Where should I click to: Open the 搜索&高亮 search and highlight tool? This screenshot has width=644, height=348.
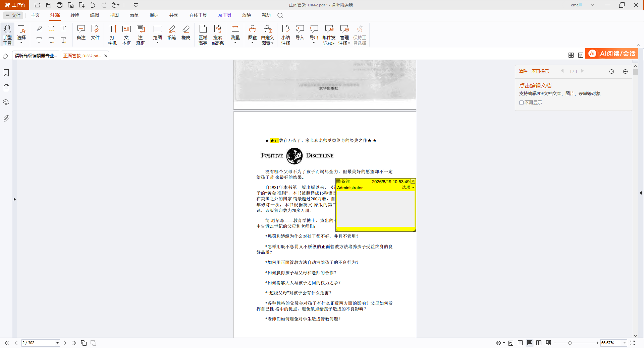click(218, 35)
